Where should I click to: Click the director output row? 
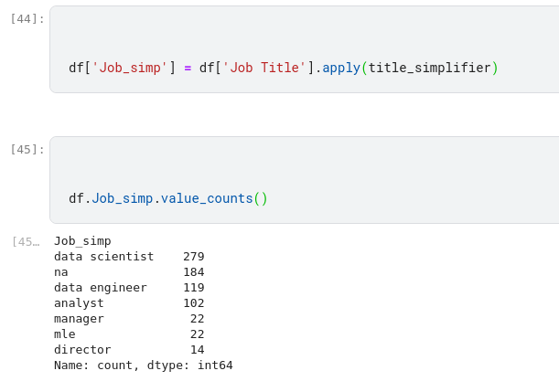pyautogui.click(x=128, y=350)
